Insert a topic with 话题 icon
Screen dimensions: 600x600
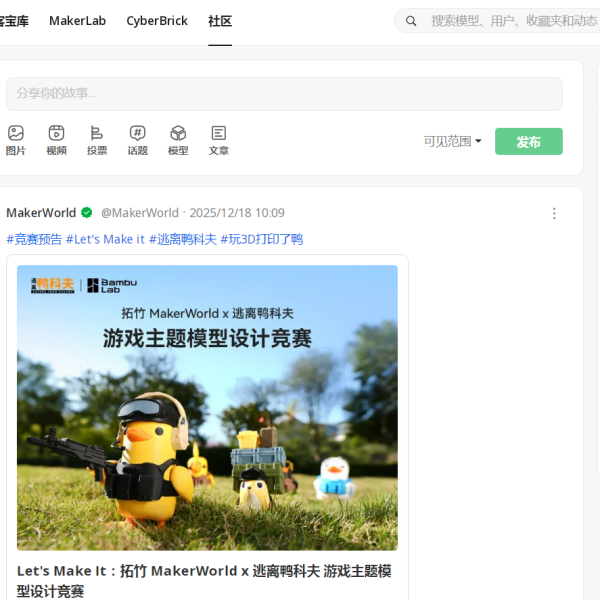pos(137,140)
